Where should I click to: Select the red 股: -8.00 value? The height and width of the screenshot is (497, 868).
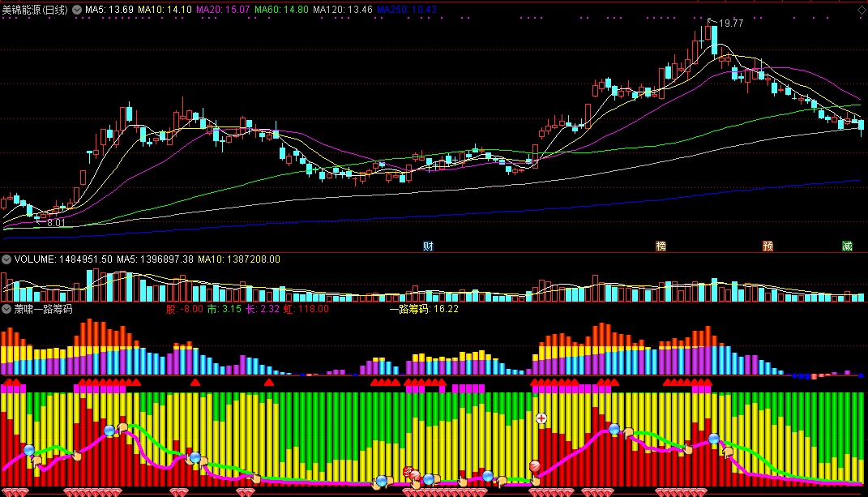coord(184,309)
